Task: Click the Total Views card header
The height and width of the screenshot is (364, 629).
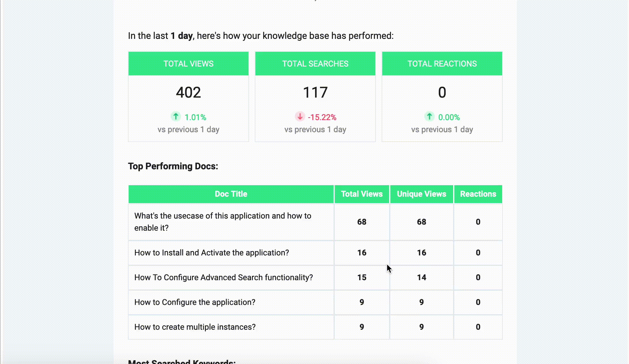Action: click(x=189, y=64)
